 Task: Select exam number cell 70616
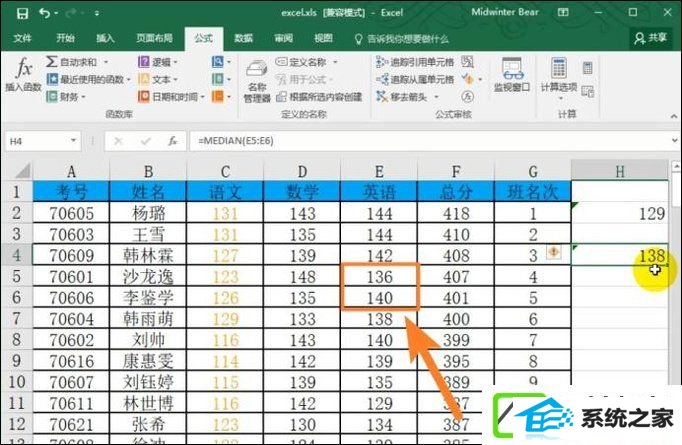tap(71, 361)
